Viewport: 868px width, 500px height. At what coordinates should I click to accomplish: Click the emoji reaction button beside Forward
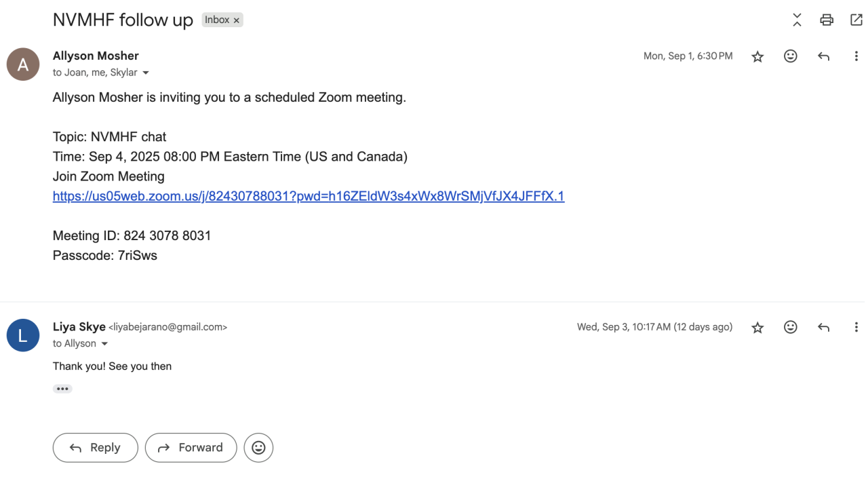click(258, 448)
